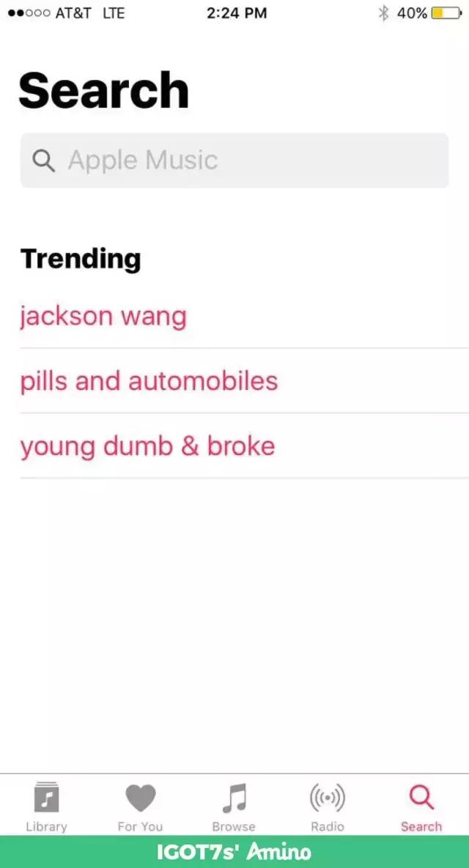
Task: Choose trending "young dumb & broke"
Action: [147, 446]
